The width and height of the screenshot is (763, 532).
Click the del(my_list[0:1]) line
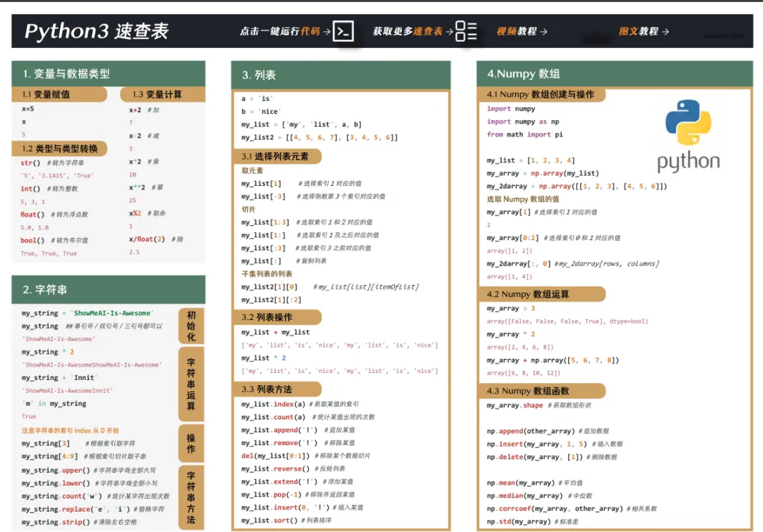[306, 456]
